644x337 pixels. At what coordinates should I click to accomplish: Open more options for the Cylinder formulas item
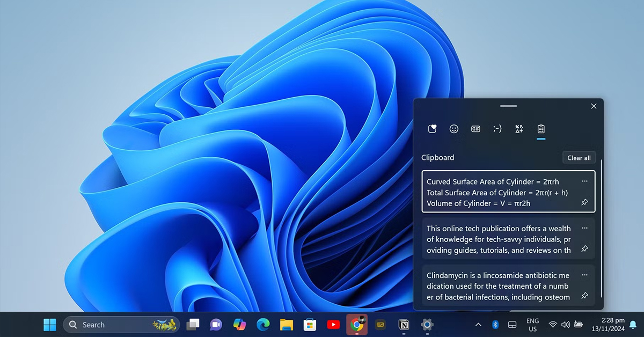[x=584, y=181]
